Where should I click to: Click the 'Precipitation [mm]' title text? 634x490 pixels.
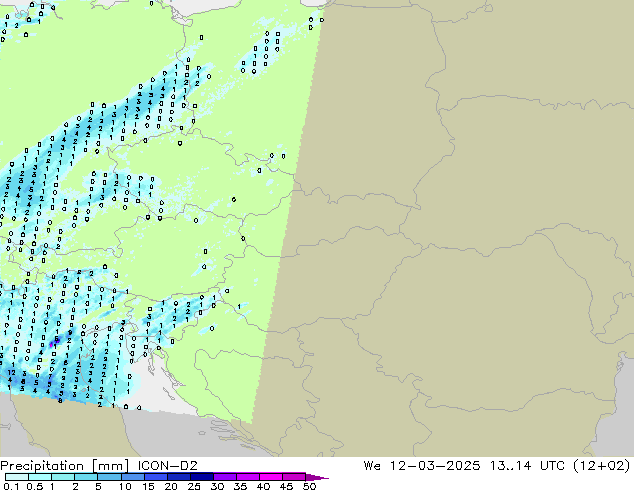pos(65,466)
